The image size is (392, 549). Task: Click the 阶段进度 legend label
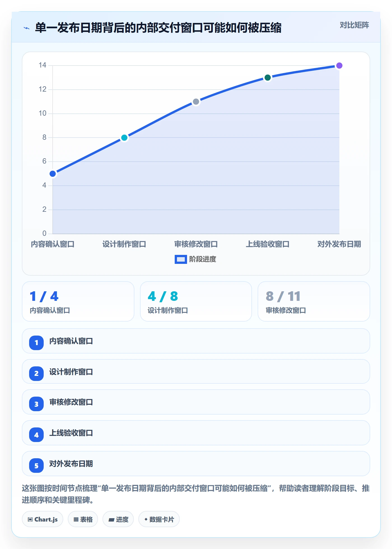click(202, 259)
